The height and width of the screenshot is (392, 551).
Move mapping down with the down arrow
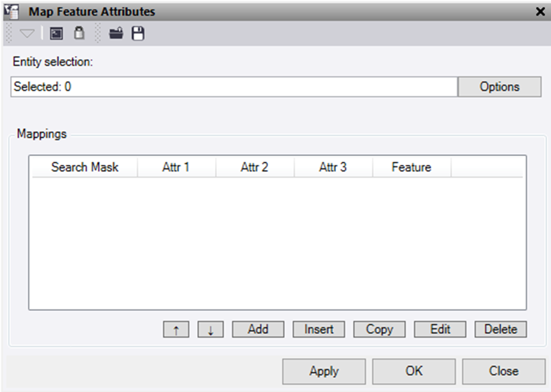210,329
